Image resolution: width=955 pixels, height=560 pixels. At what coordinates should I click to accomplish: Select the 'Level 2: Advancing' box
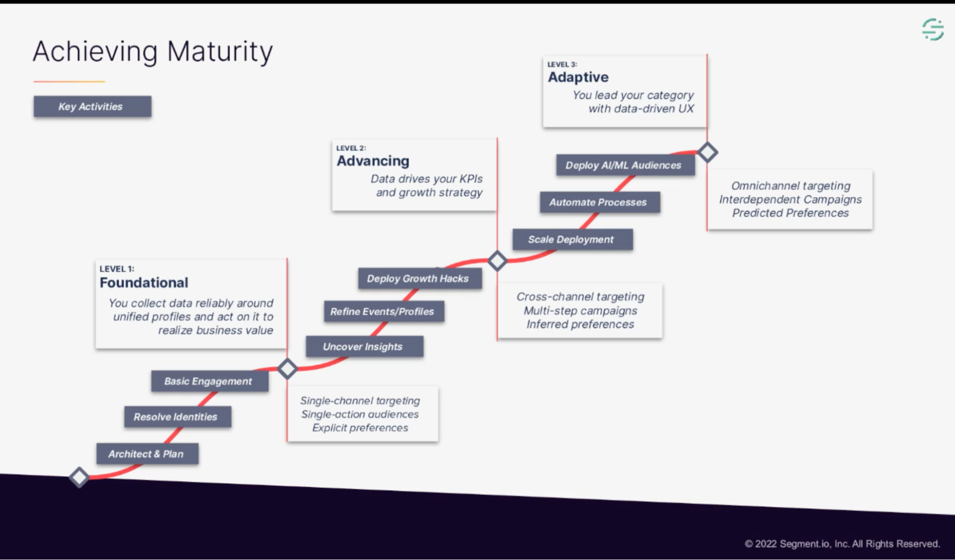[x=397, y=173]
